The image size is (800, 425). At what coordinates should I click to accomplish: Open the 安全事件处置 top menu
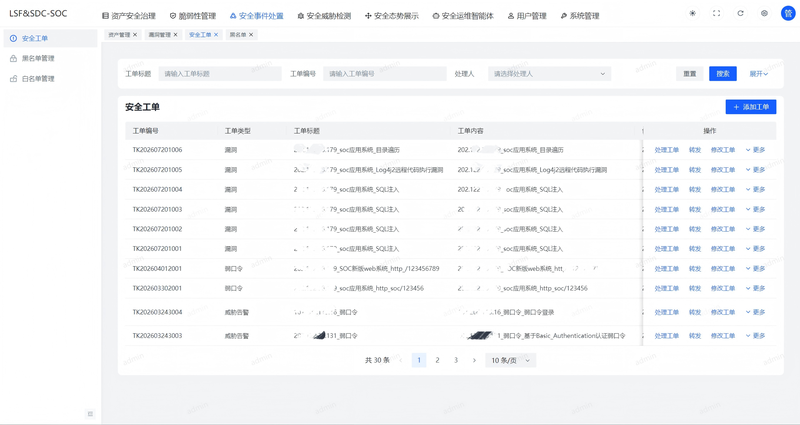coord(256,16)
